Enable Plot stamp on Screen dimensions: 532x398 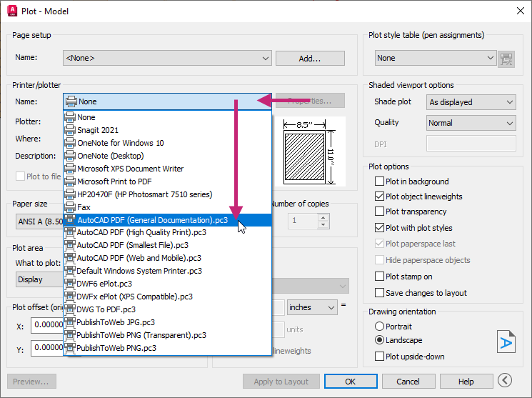coord(379,276)
